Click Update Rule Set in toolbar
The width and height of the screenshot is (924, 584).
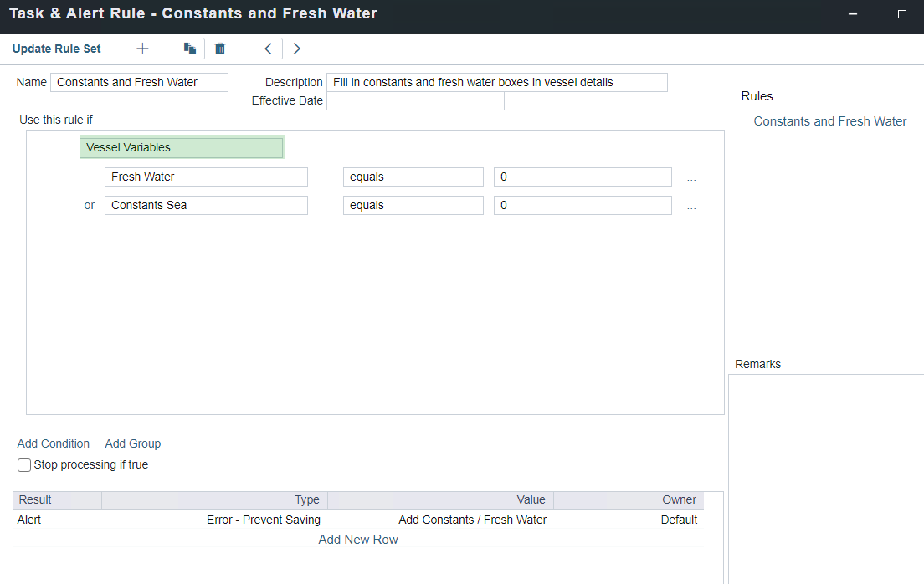(x=57, y=49)
